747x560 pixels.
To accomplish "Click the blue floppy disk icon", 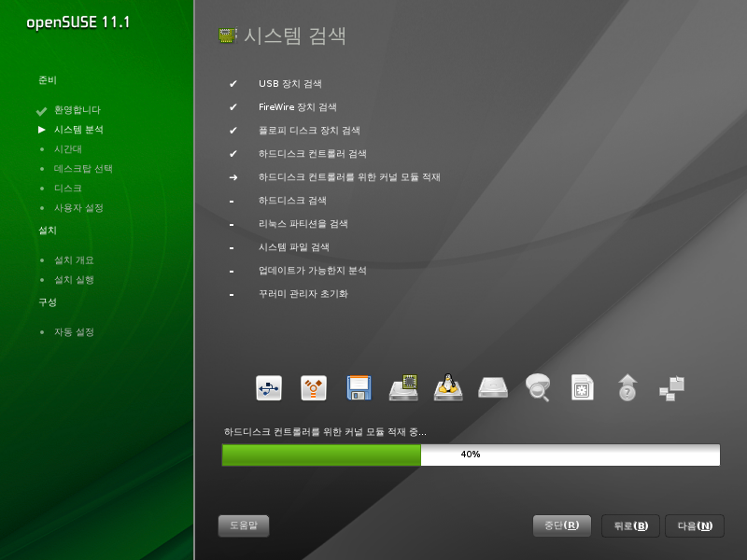I will click(359, 388).
